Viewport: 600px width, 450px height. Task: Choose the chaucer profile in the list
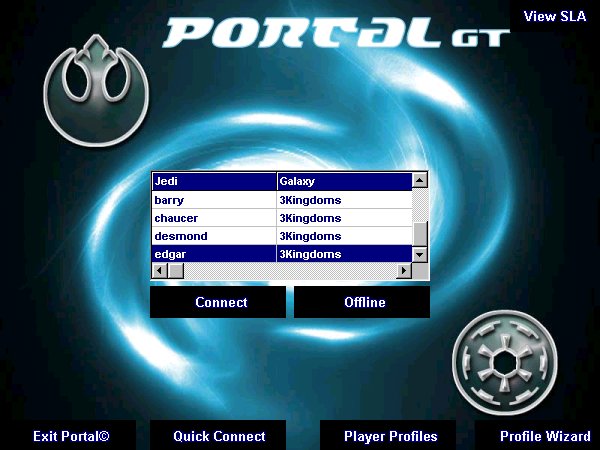[x=214, y=218]
